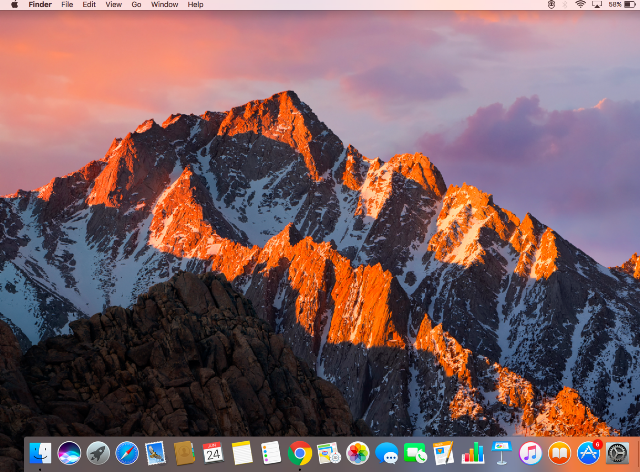Open System Preferences gear icon
The width and height of the screenshot is (640, 472).
click(x=617, y=453)
